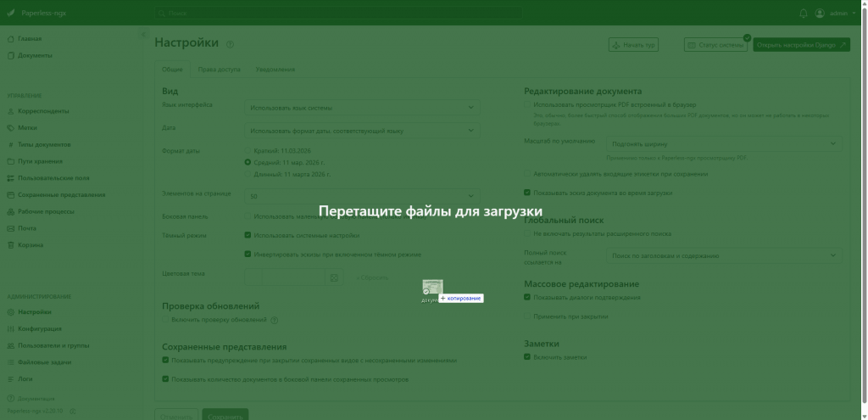
Task: Click the trash icon for Корзина
Action: [10, 245]
